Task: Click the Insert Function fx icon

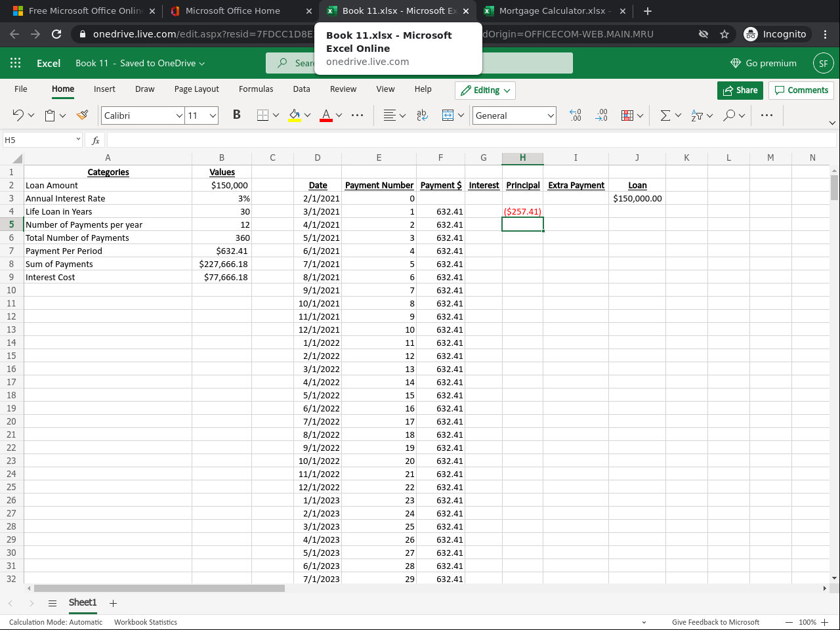Action: click(x=96, y=140)
